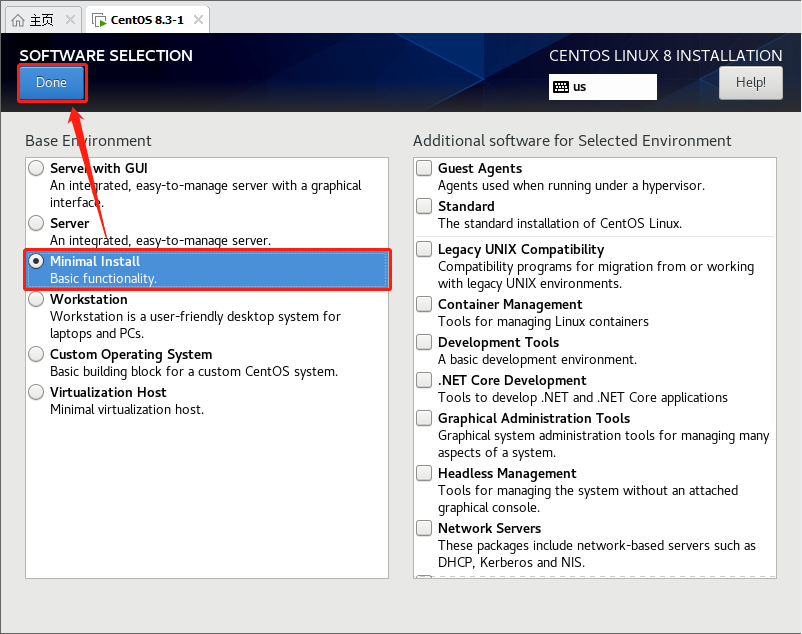This screenshot has width=802, height=634.
Task: Select the Custom Operating System radio button
Action: (x=36, y=354)
